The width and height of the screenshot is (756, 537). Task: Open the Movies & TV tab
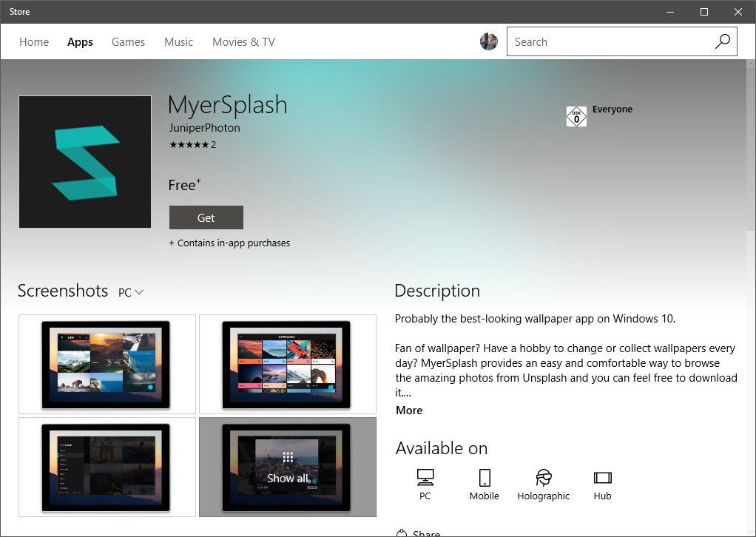pyautogui.click(x=243, y=42)
